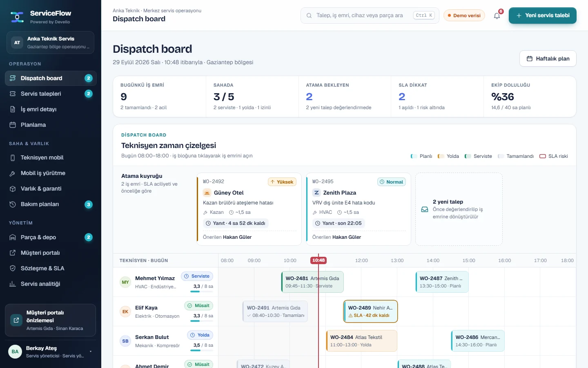Click the ServiceFlow logo icon

pos(17,17)
